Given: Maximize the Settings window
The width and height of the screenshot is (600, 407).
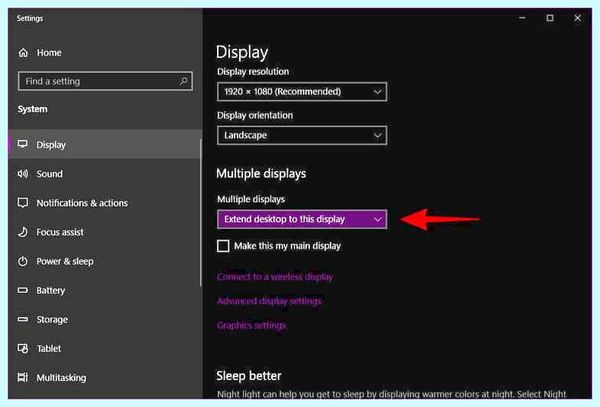Looking at the screenshot, I should coord(550,18).
